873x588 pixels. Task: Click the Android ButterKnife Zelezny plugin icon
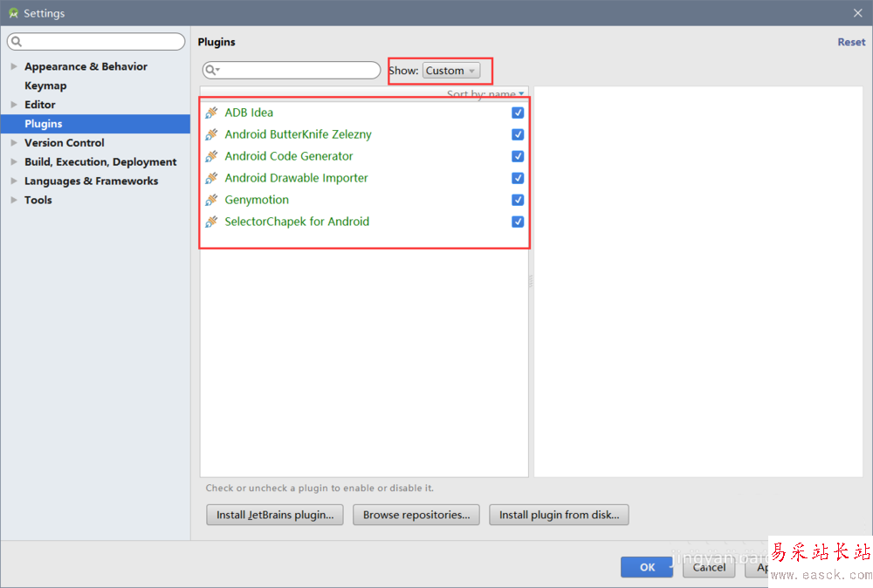(211, 134)
